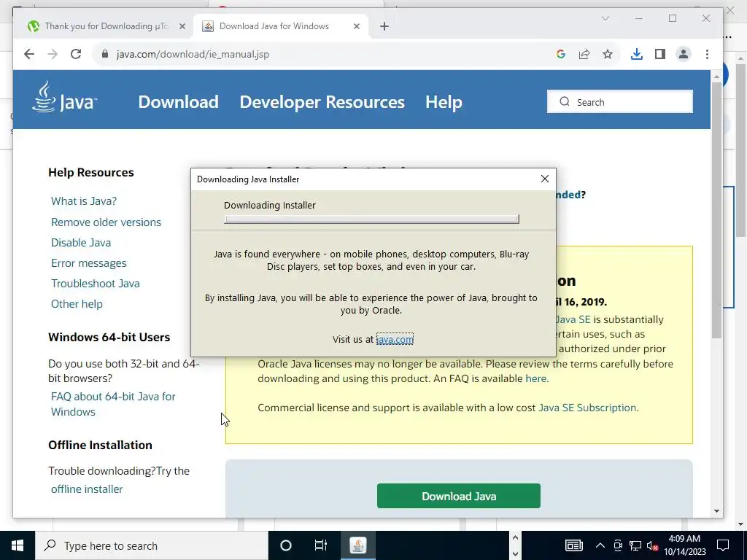The width and height of the screenshot is (747, 560).
Task: Click the magnifier icon in Java search box
Action: click(565, 101)
